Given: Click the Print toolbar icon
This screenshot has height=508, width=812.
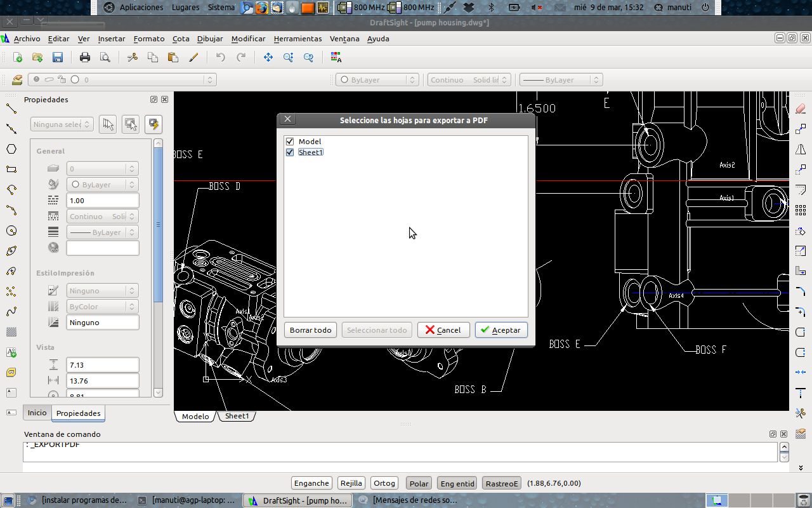Looking at the screenshot, I should 85,57.
